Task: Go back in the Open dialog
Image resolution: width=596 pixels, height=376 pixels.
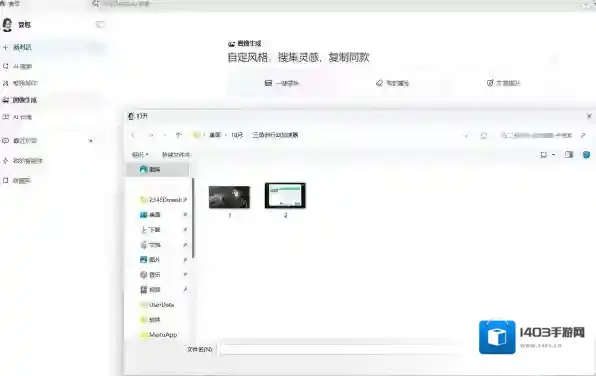Action: (x=133, y=135)
